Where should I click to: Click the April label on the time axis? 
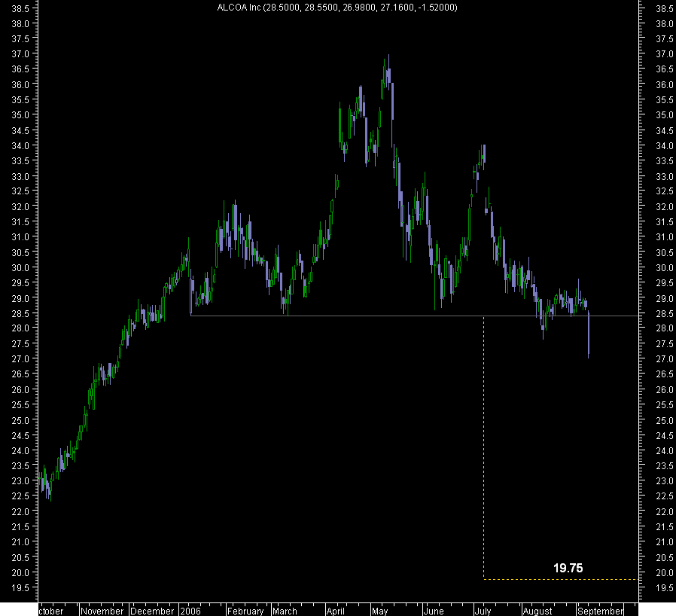[336, 611]
